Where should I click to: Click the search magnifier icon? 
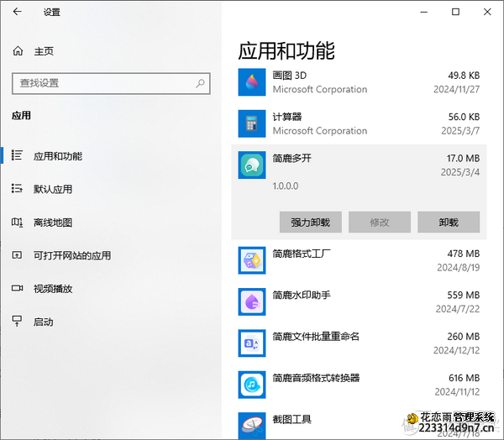(x=200, y=83)
